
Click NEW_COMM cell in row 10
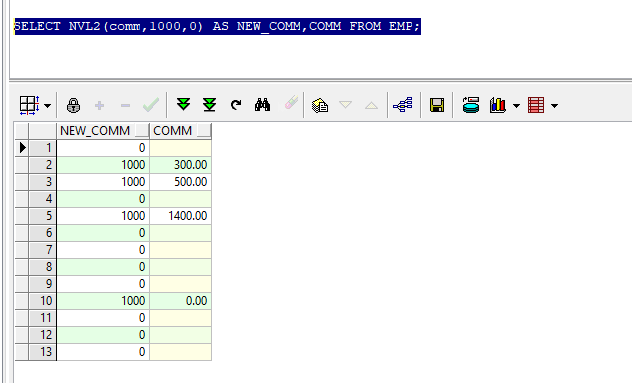(103, 301)
